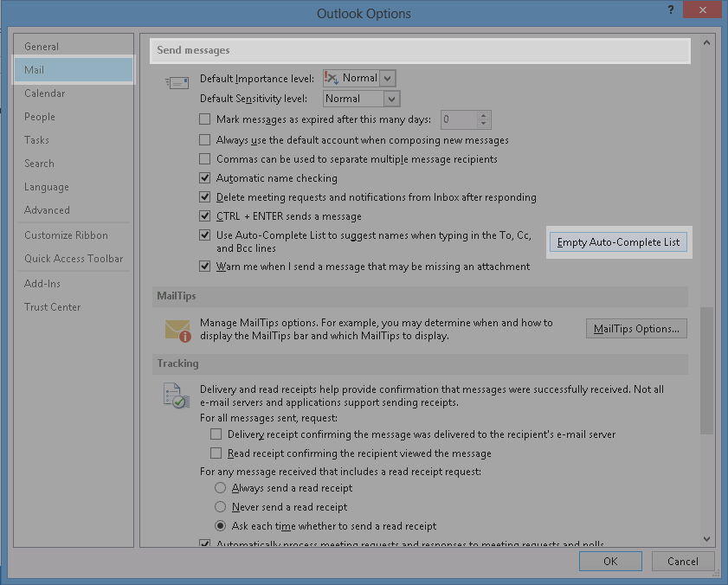The image size is (728, 585).
Task: Uncheck Automatic name checking
Action: tap(205, 177)
